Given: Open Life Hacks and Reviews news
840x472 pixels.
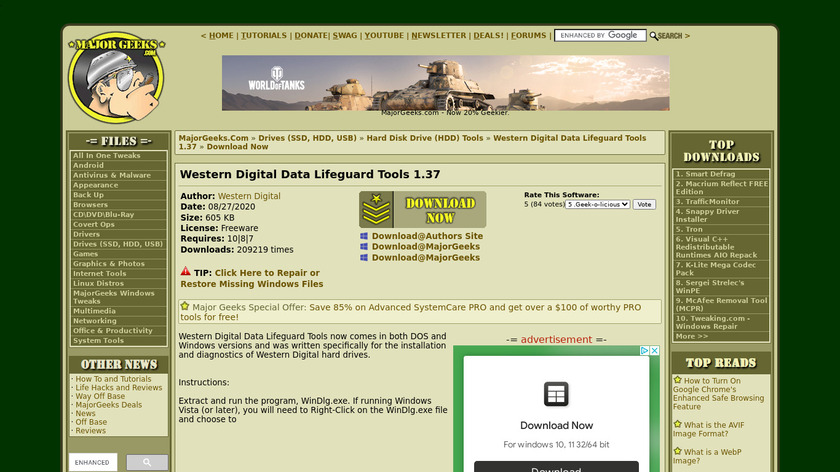Looking at the screenshot, I should 118,387.
